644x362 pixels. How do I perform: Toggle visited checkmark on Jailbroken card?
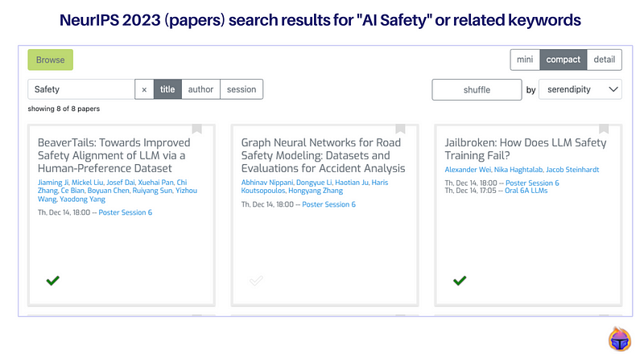tap(460, 281)
